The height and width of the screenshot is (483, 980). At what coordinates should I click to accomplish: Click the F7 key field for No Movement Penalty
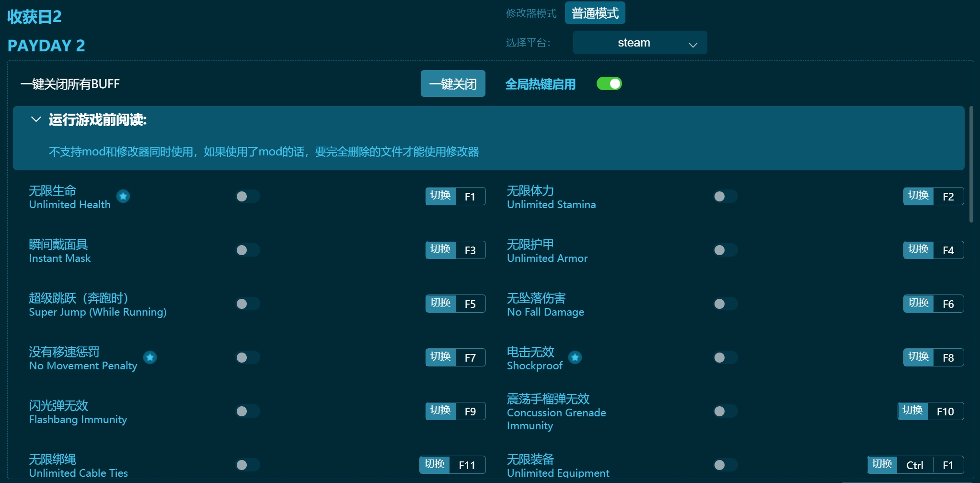470,357
